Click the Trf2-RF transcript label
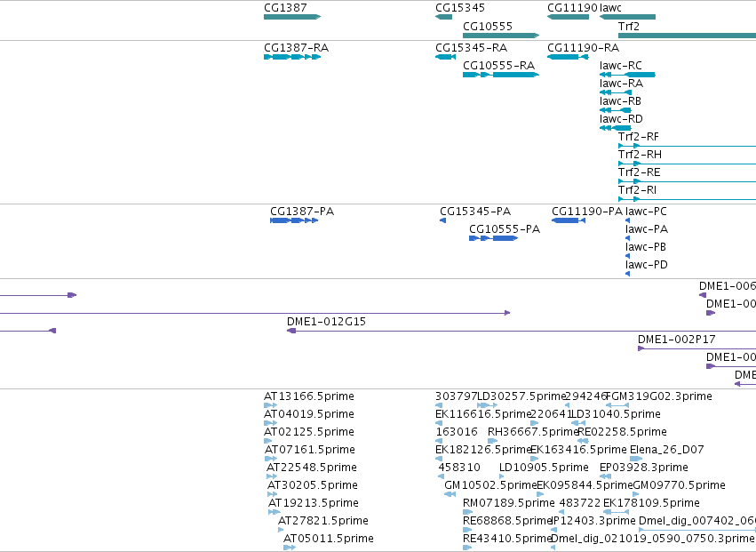 coord(639,137)
